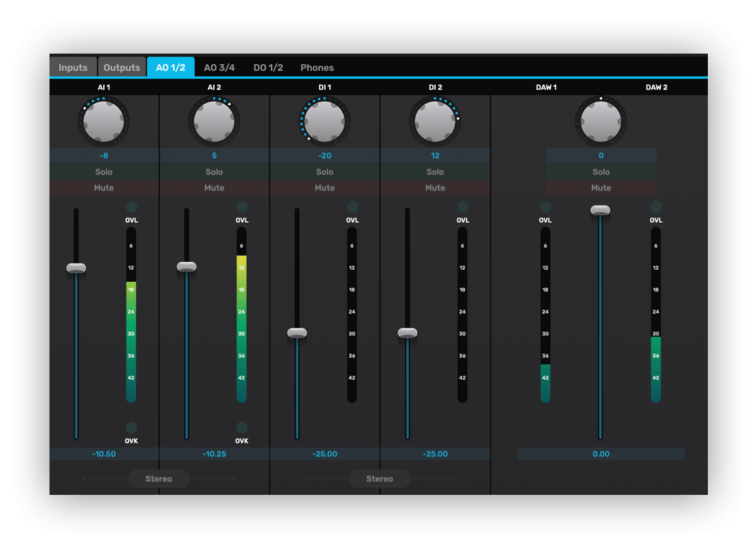
Task: Click the AI 1 level value field -10.50
Action: (x=104, y=454)
